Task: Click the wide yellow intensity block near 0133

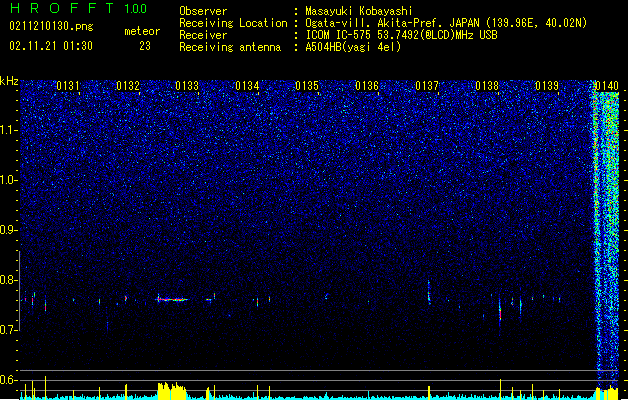Action: [172, 391]
